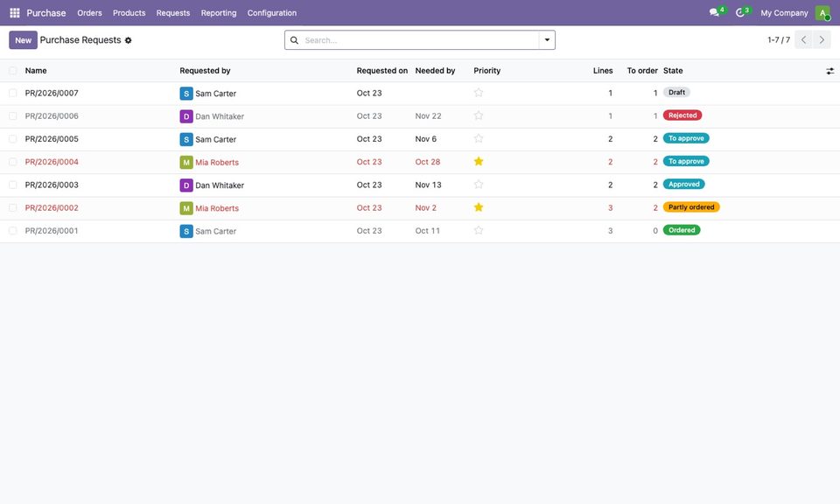Expand the search filter options dropdown
The image size is (840, 504).
click(x=547, y=40)
